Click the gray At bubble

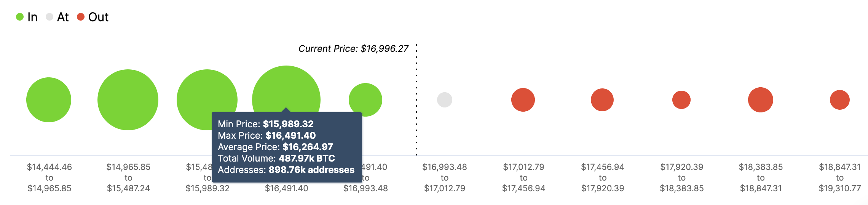(x=445, y=100)
